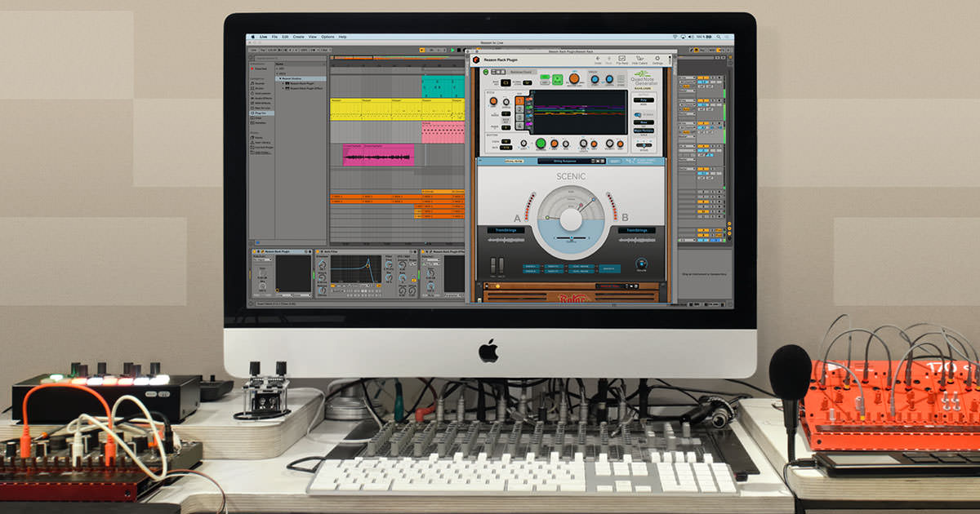
Task: Click the green Run button on Quad Note Generator
Action: (x=557, y=79)
